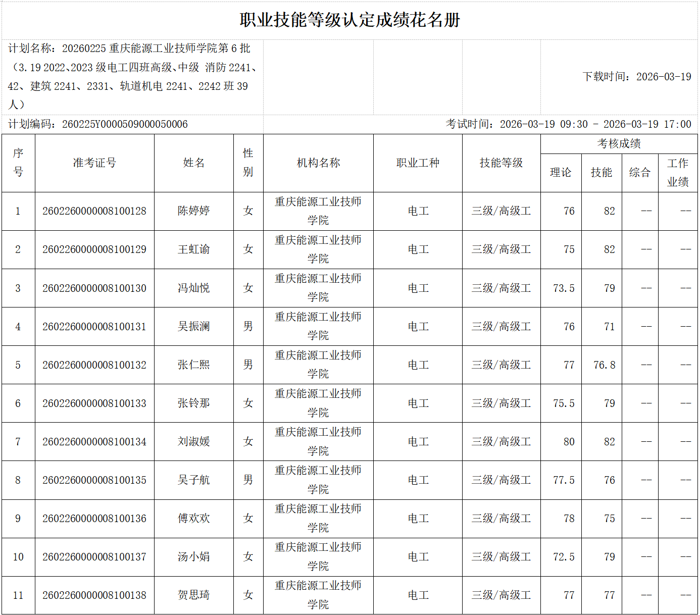Click the 工作业绩 sub-header cell
Viewport: 700px width, 615px height.
tap(678, 172)
